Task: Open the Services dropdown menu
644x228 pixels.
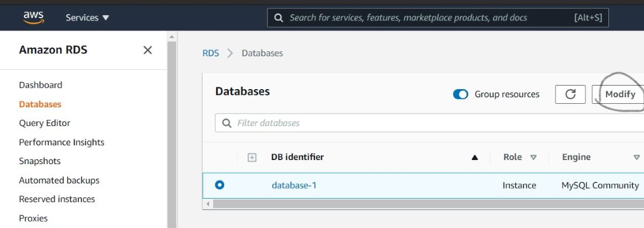Action: point(87,18)
